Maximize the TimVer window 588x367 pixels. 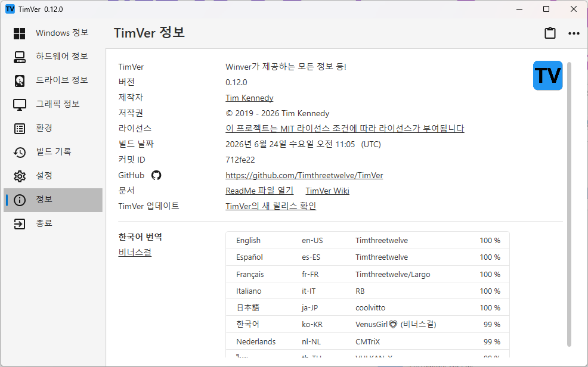[x=546, y=9]
